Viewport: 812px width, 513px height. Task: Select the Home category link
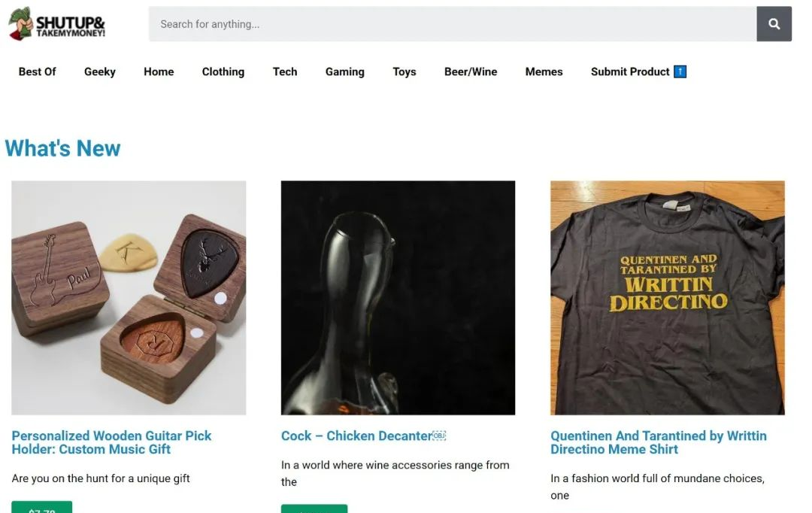click(159, 71)
